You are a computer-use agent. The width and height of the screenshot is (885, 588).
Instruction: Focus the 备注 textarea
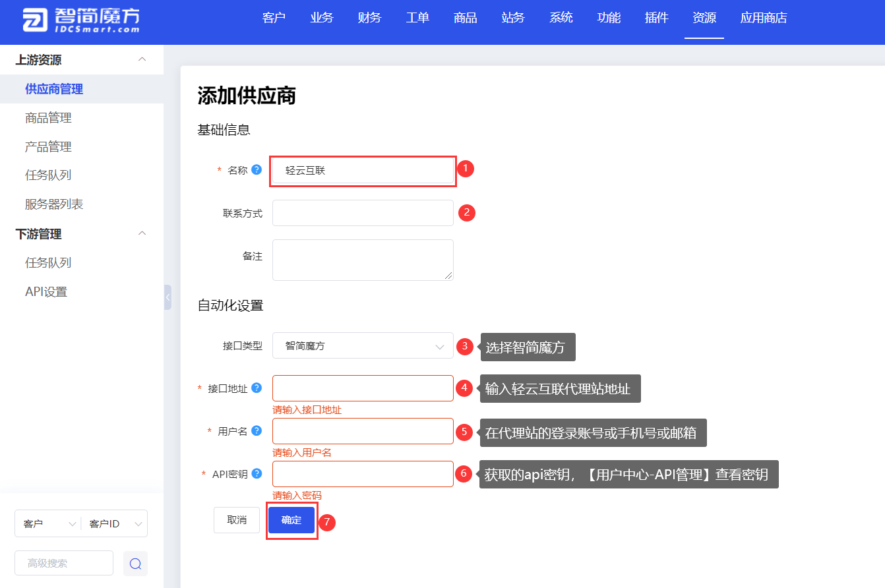click(363, 260)
